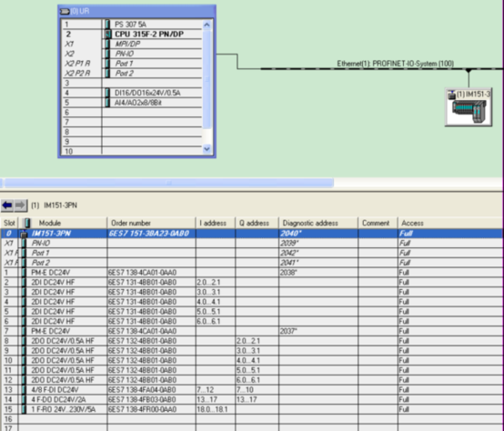
Task: Click empty slot 16 row number
Action: [8, 419]
